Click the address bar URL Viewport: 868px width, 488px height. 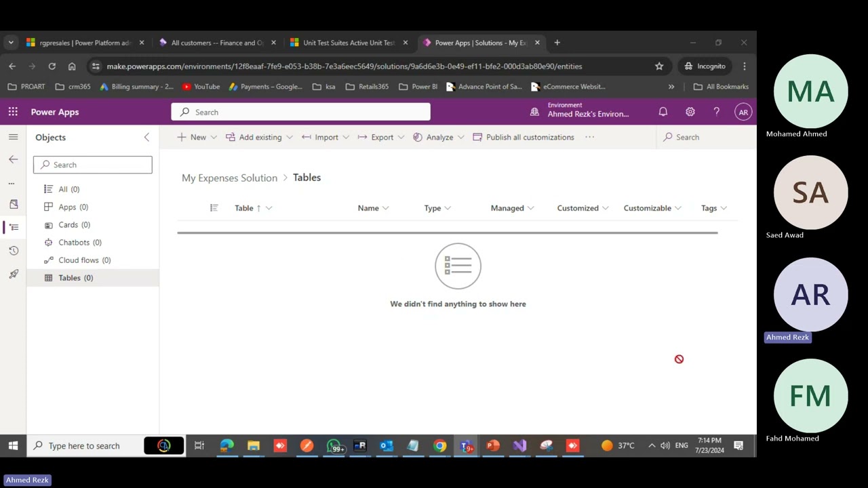point(344,66)
